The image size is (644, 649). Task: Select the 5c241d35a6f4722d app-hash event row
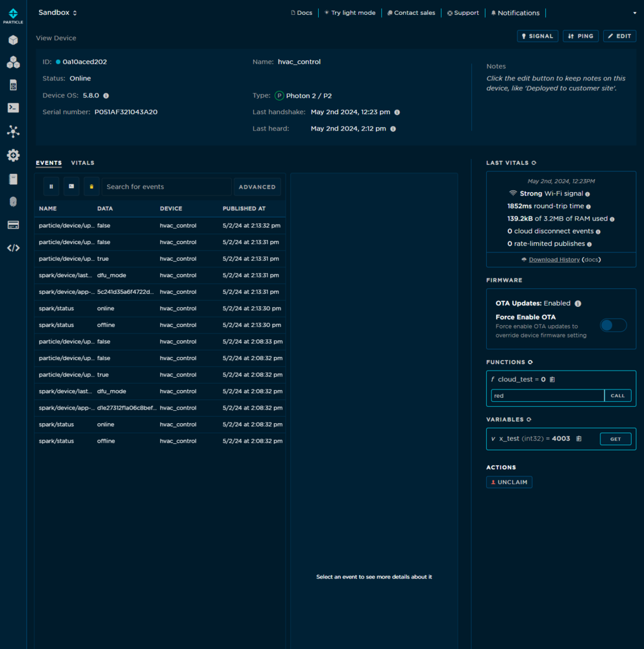coord(160,292)
